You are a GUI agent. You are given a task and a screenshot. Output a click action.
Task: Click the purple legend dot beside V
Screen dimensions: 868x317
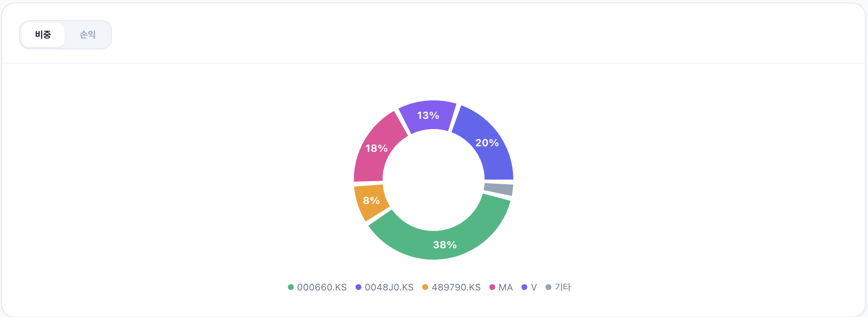click(524, 287)
